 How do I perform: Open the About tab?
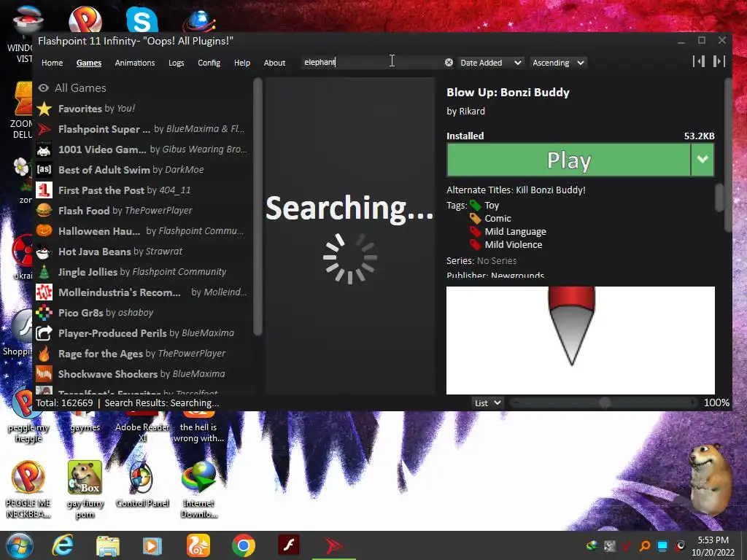click(x=274, y=63)
